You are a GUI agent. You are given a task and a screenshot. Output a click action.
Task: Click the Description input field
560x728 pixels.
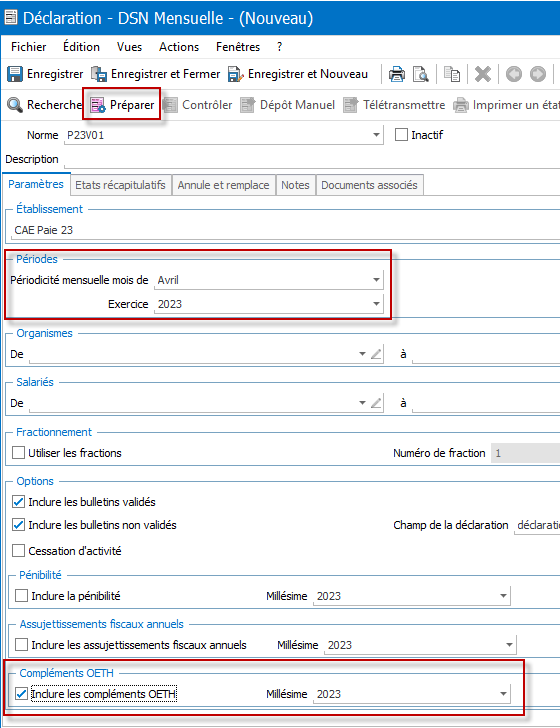coord(312,160)
